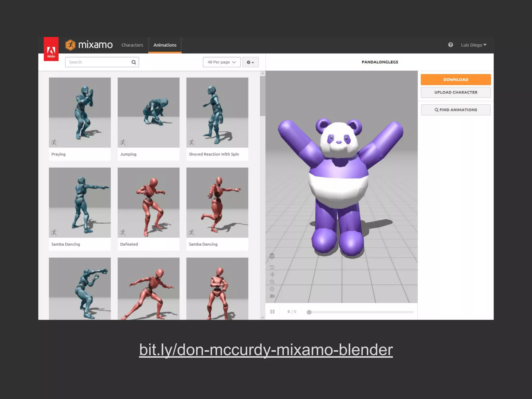The height and width of the screenshot is (399, 532).
Task: Click scrollbar up arrow in animation list
Action: tap(263, 74)
